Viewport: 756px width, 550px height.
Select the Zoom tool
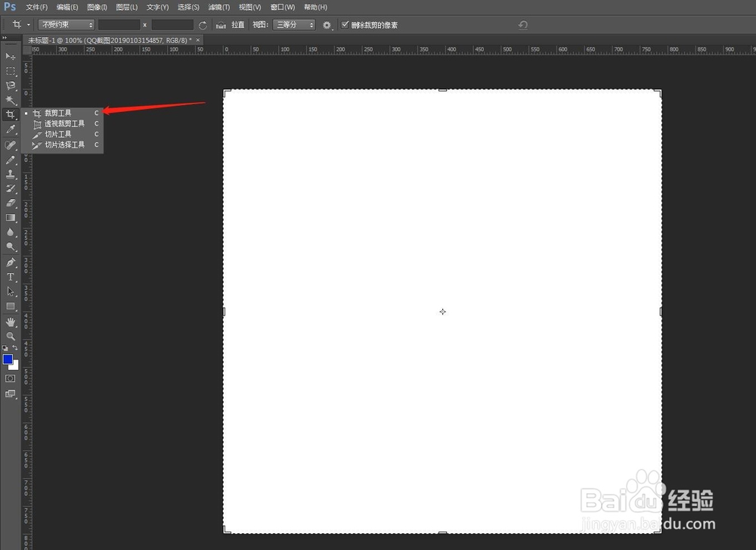coord(11,335)
